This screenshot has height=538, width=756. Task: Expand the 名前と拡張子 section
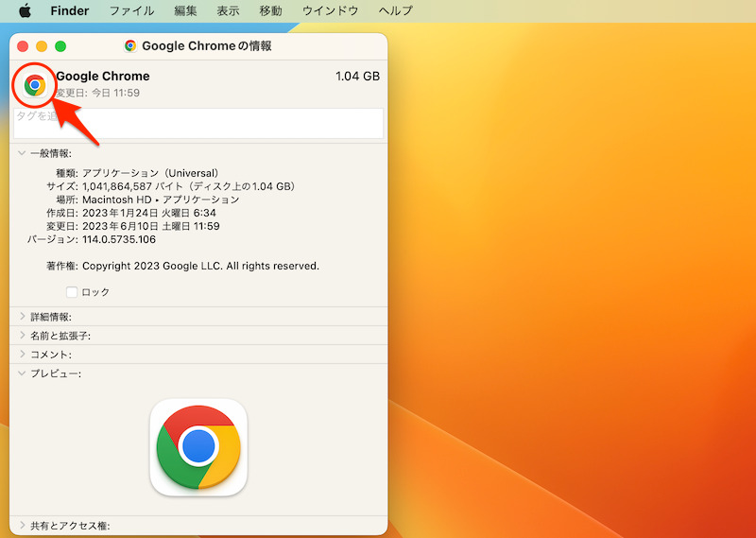22,336
